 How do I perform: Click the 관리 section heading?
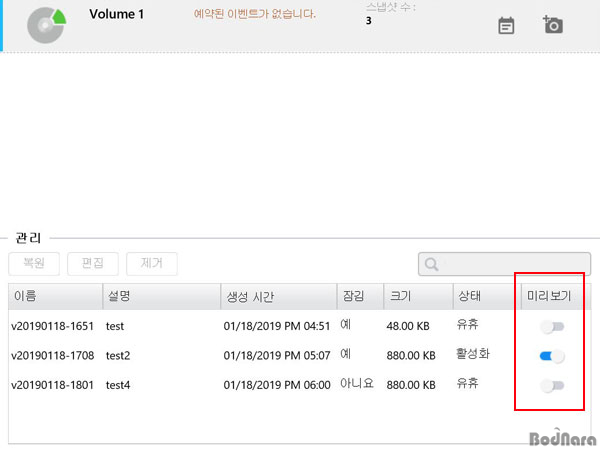[28, 238]
